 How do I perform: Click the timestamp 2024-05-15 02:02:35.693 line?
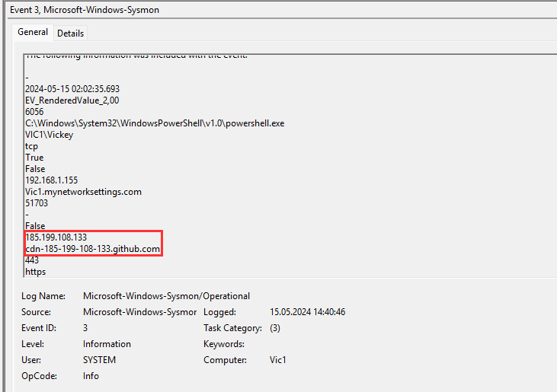(72, 89)
